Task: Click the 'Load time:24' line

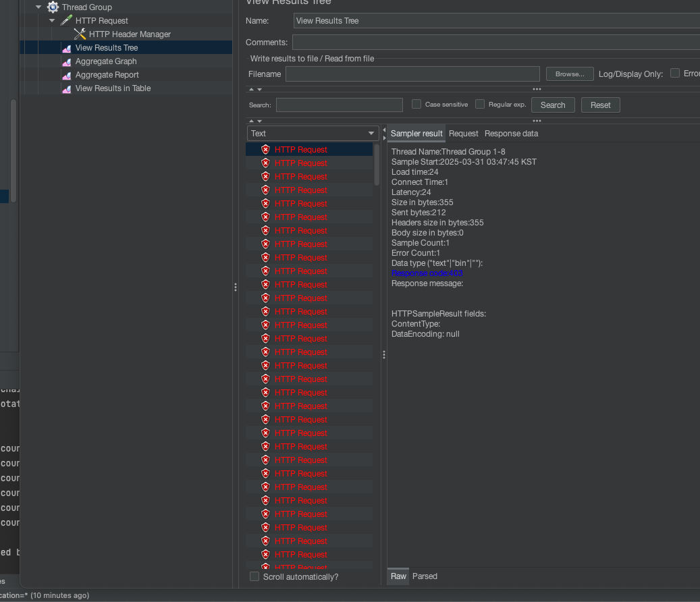Action: click(x=414, y=172)
